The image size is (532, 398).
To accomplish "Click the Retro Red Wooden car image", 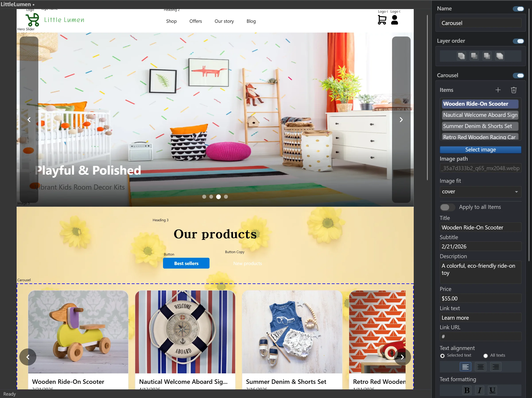I will [377, 332].
